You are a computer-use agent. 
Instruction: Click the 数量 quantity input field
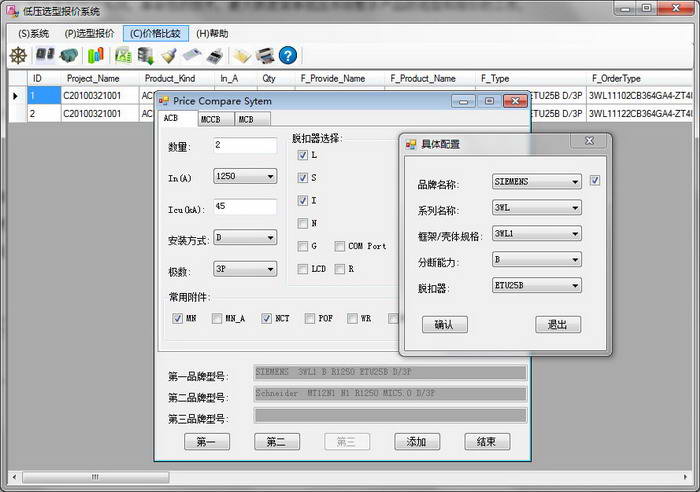(x=245, y=146)
